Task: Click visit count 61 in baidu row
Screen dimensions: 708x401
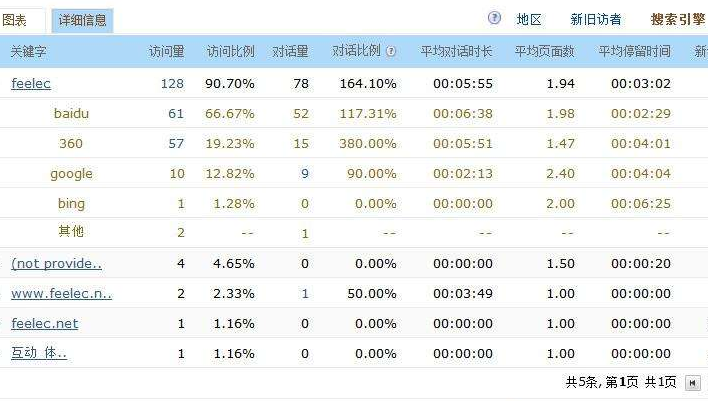Action: [175, 113]
